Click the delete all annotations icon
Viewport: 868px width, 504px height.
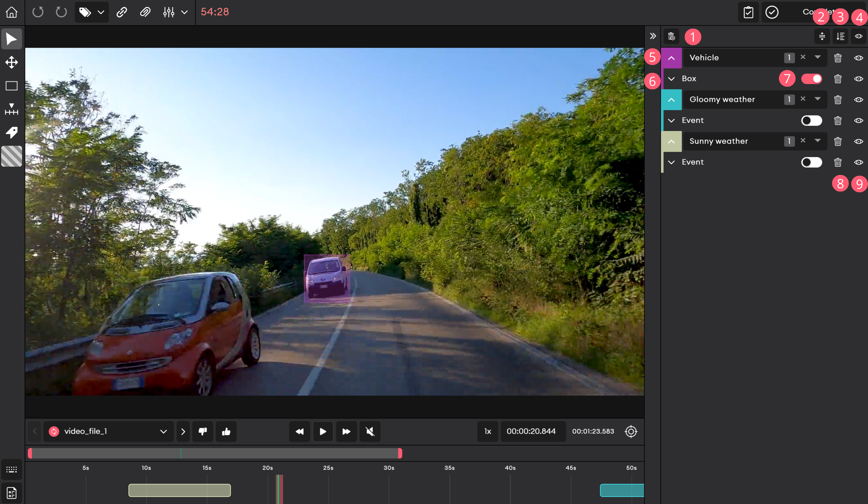click(x=671, y=36)
